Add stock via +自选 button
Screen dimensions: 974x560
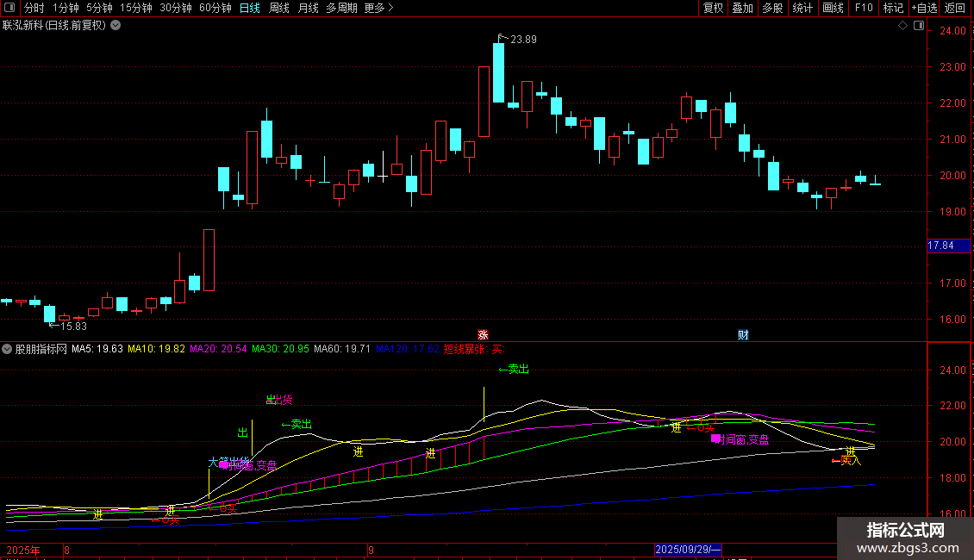tap(924, 8)
